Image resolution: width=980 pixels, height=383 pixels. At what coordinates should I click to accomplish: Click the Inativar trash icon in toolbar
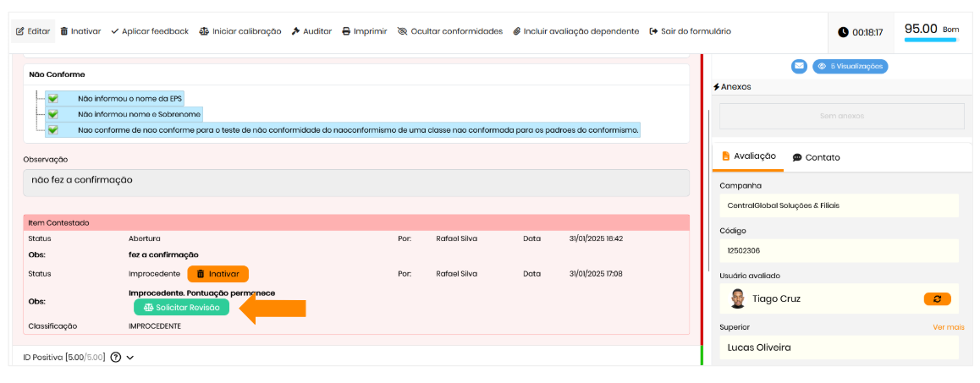pyautogui.click(x=65, y=31)
